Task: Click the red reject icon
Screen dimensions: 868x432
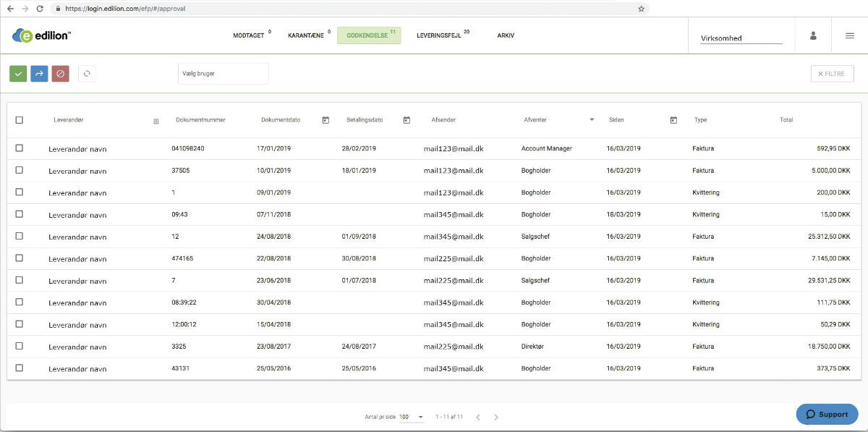Action: pyautogui.click(x=61, y=73)
